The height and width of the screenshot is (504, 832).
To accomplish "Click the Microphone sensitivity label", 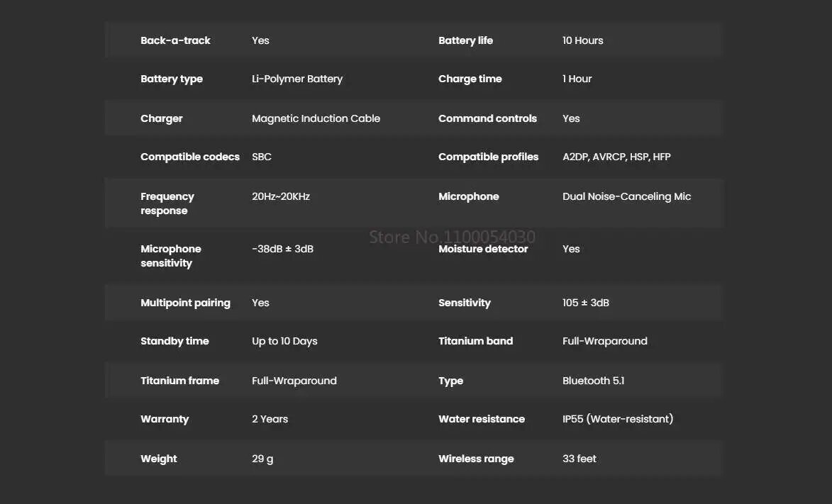I will 171,256.
